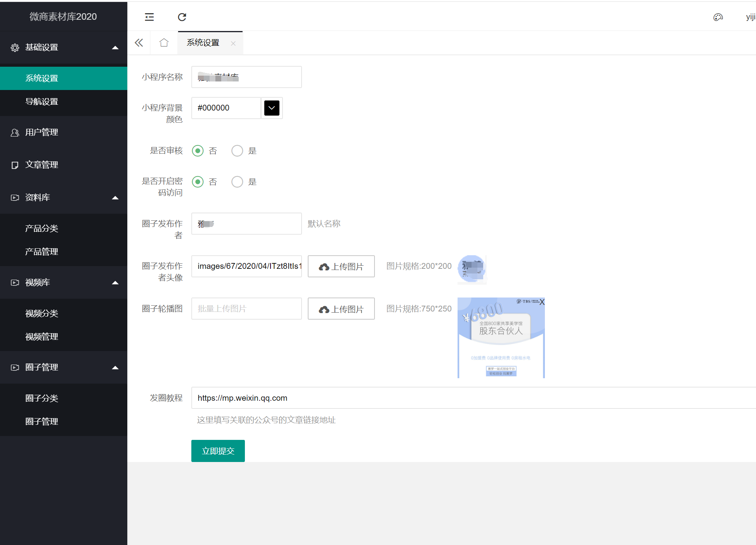Close the 系统设置 tab

coord(233,43)
